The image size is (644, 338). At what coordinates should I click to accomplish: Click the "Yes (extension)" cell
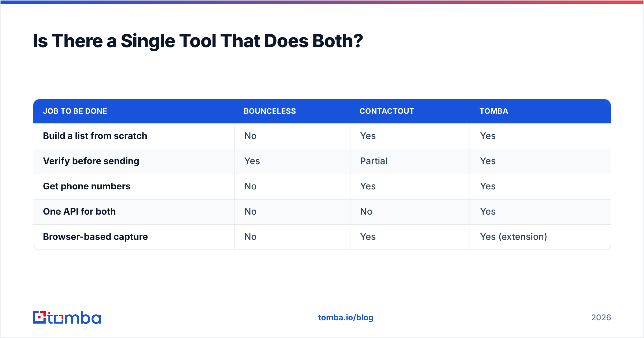(x=513, y=237)
